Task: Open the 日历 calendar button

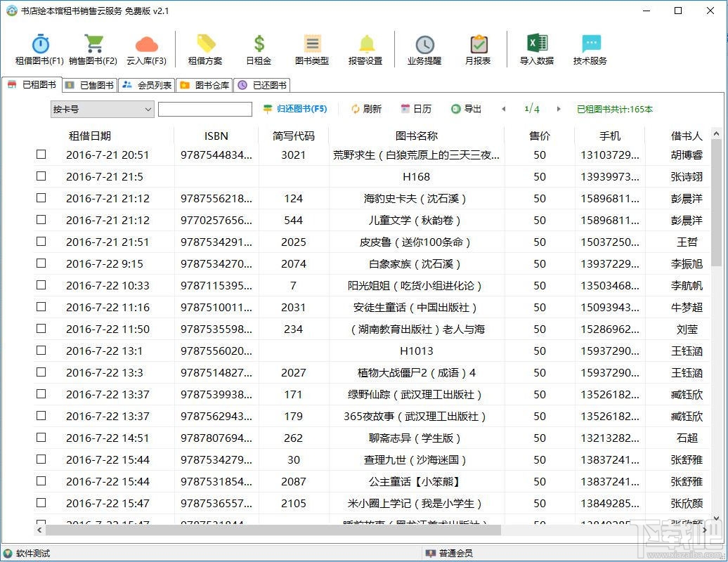Action: click(x=416, y=109)
